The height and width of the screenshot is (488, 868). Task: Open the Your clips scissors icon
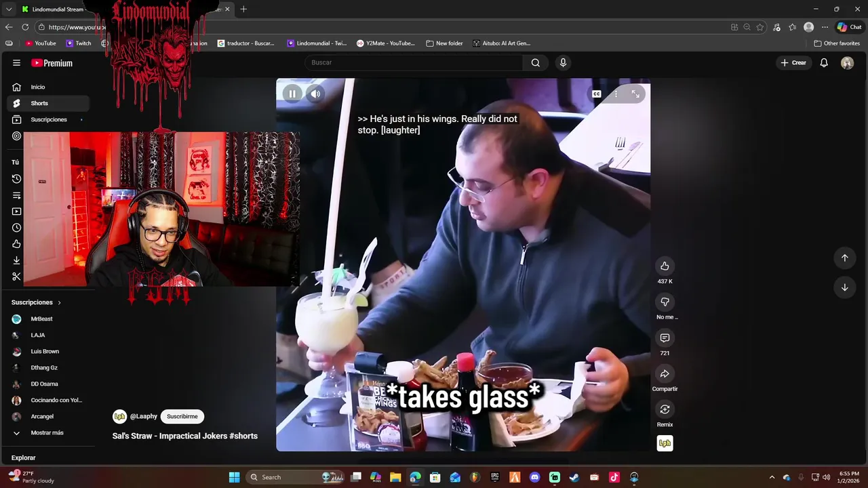click(16, 277)
